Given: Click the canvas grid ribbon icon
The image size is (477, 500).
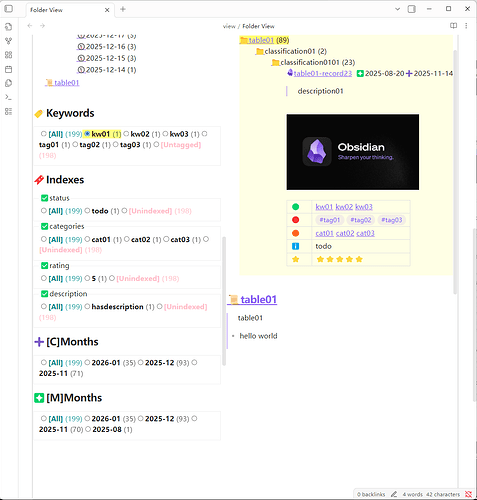Looking at the screenshot, I should coord(9,55).
